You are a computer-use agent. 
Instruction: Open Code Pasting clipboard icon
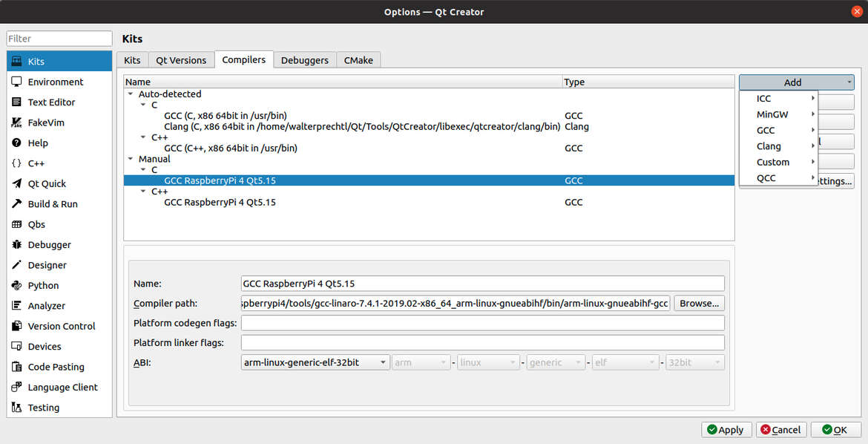click(x=16, y=367)
